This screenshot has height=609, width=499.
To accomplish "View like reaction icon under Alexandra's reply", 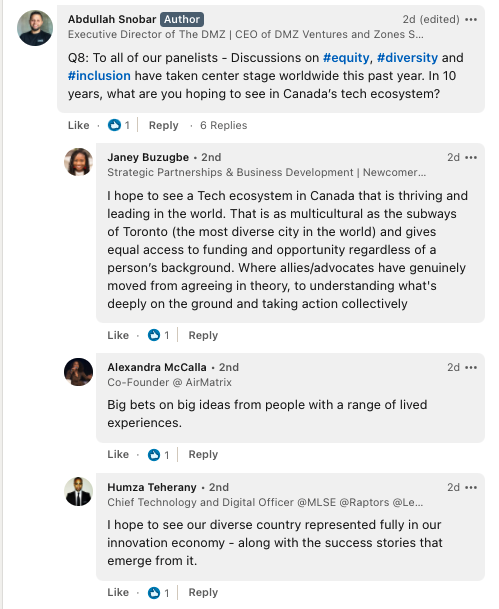I will [154, 454].
